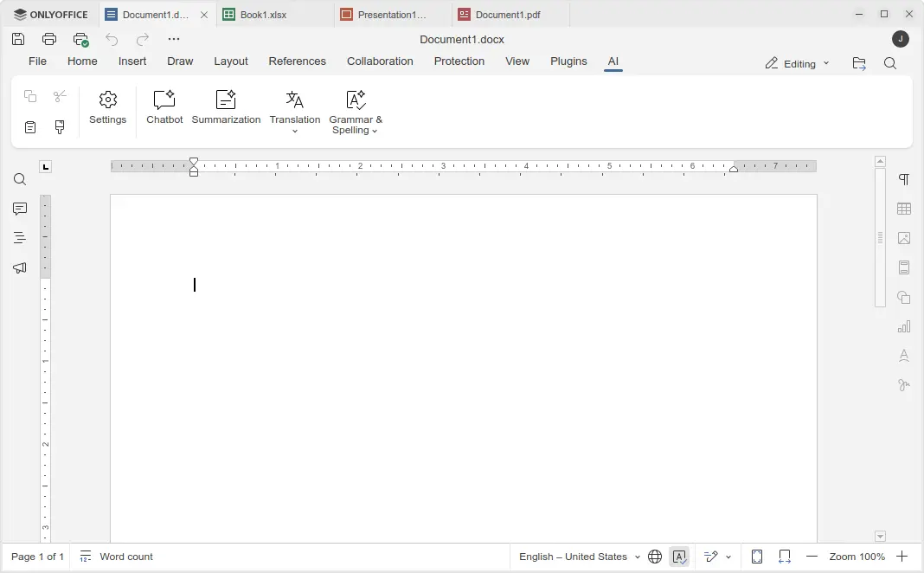
Task: Click the Summarization icon
Action: (226, 107)
